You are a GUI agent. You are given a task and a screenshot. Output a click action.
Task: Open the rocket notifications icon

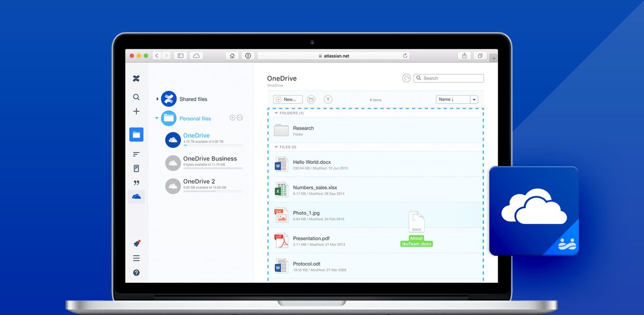(136, 244)
